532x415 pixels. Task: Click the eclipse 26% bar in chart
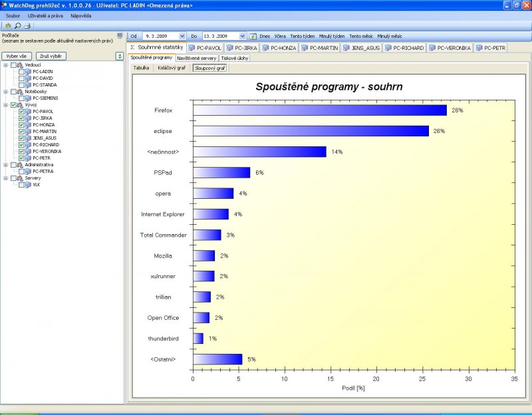tap(311, 131)
